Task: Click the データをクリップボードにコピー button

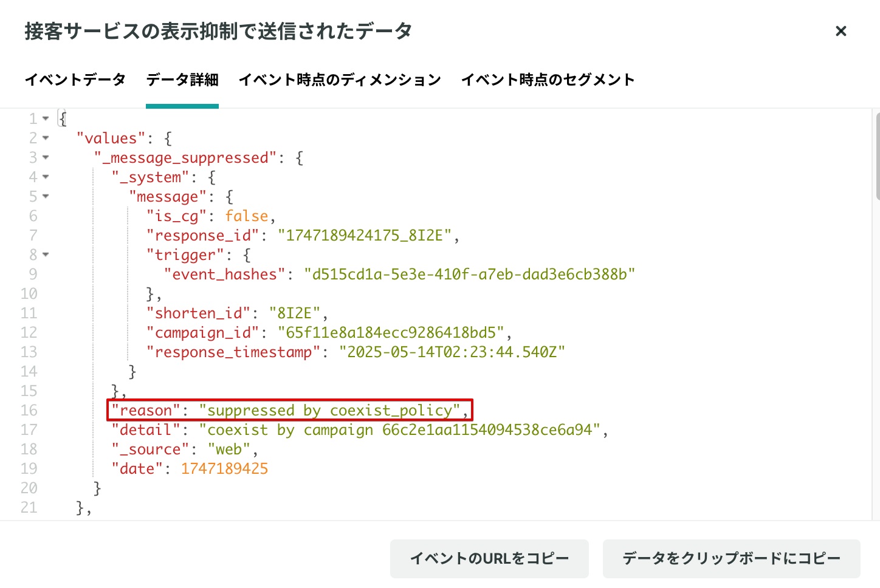Action: (731, 558)
